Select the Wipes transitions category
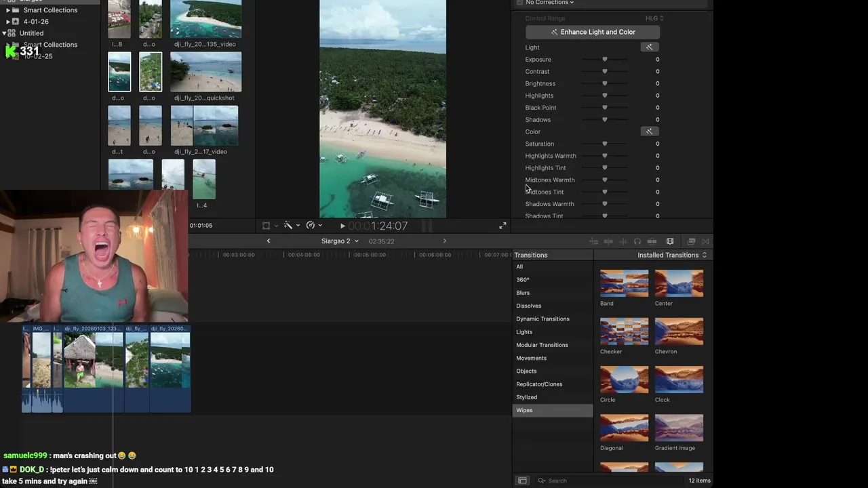This screenshot has height=488, width=868. click(x=552, y=410)
